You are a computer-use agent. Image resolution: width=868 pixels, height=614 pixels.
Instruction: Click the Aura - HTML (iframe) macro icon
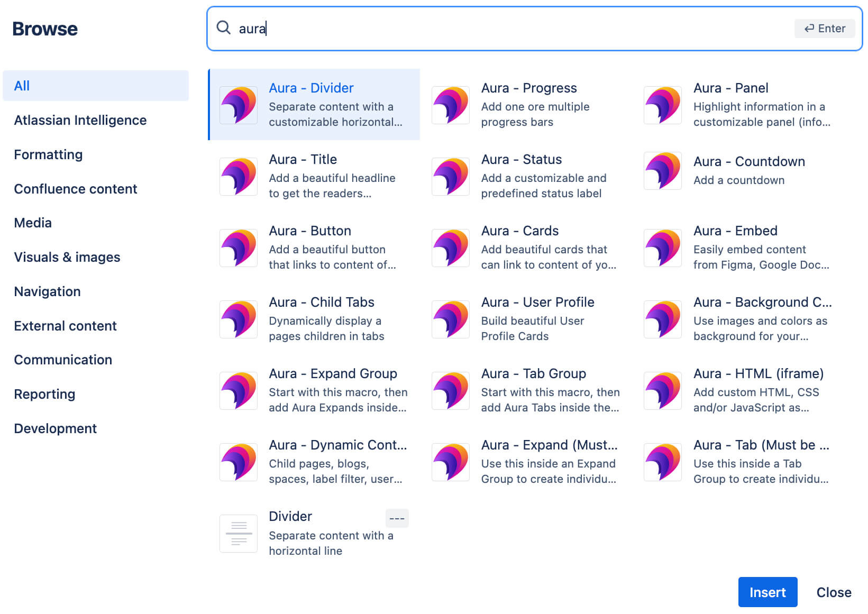(x=662, y=390)
